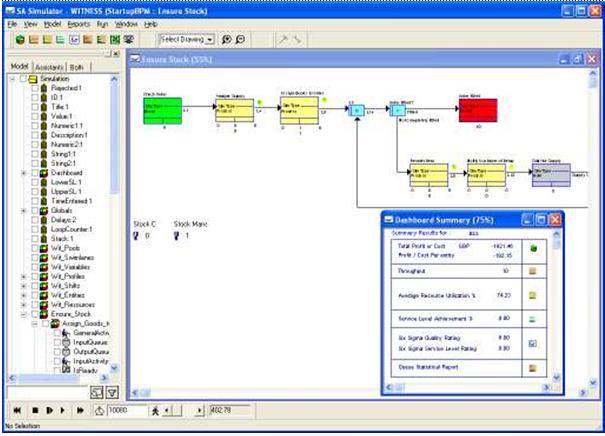Stop the simulation run
Screen dimensions: 605x436
pyautogui.click(x=35, y=411)
